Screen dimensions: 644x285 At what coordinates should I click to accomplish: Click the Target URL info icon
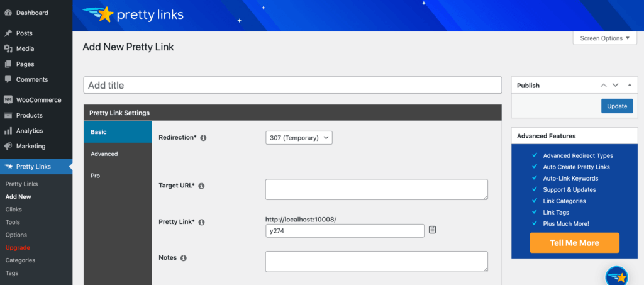tap(201, 186)
